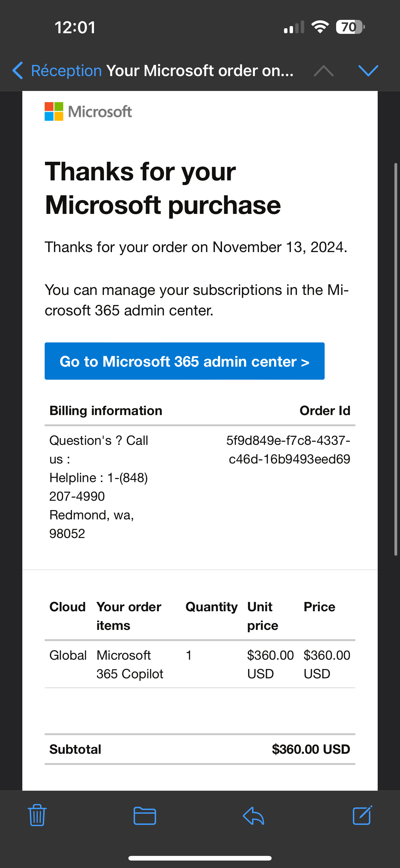The image size is (400, 868).
Task: Tap the email subject title
Action: click(200, 71)
